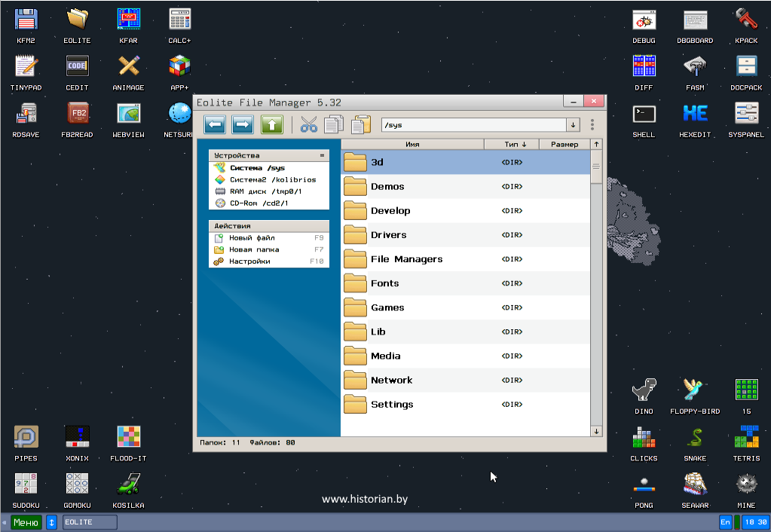The image size is (771, 532).
Task: Open the path history dropdown arrow
Action: [573, 125]
